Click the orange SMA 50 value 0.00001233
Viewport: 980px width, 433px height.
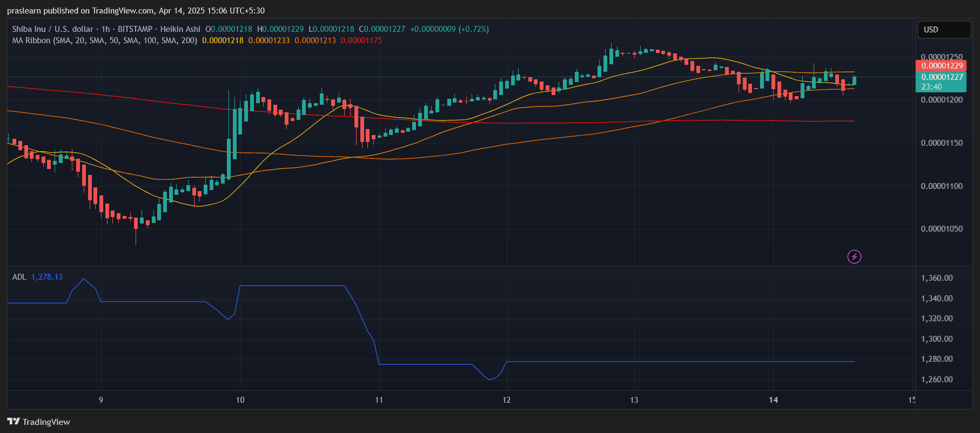point(269,40)
